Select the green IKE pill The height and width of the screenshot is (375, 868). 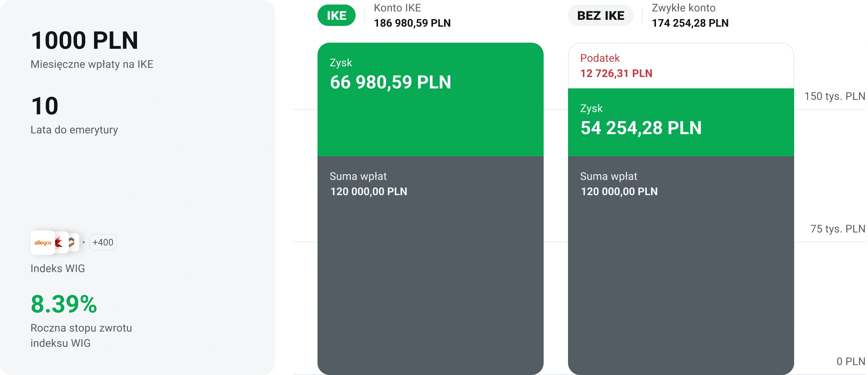336,16
